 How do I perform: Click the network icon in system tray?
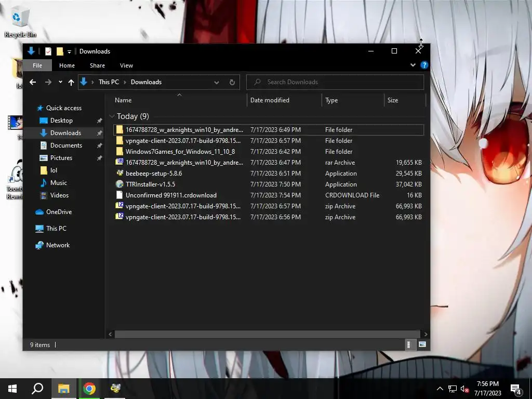point(453,389)
